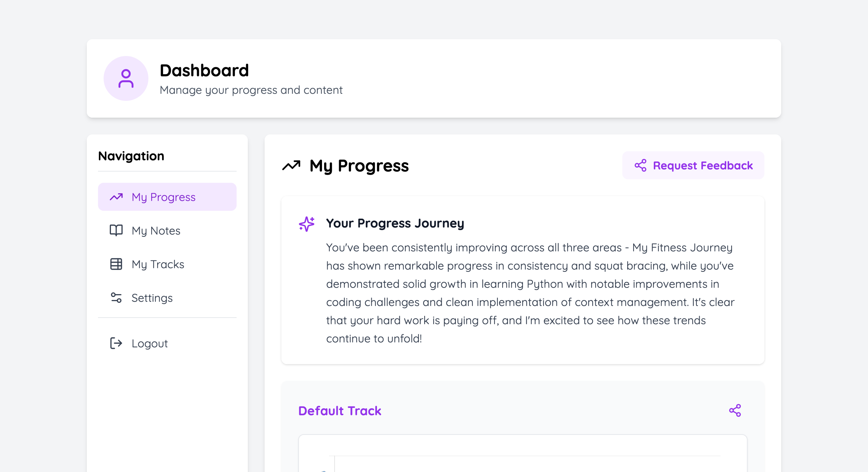Select the sliders icon next to Settings
This screenshot has height=472, width=868.
pyautogui.click(x=116, y=298)
